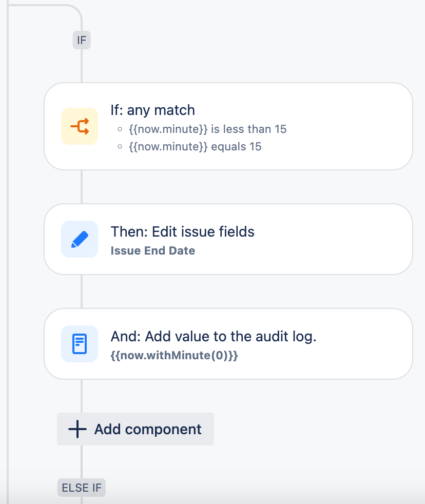Viewport: 425px width, 504px height.
Task: Select 'Then: Edit issue fields' title
Action: (x=183, y=232)
